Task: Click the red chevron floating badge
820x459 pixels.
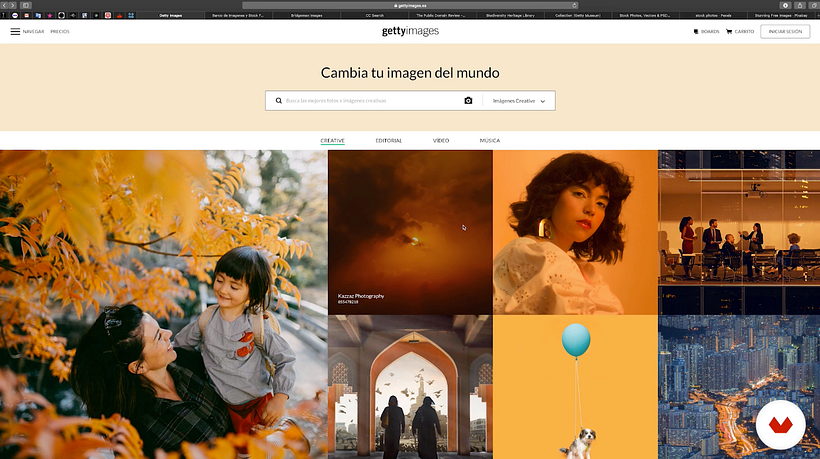Action: pos(780,425)
